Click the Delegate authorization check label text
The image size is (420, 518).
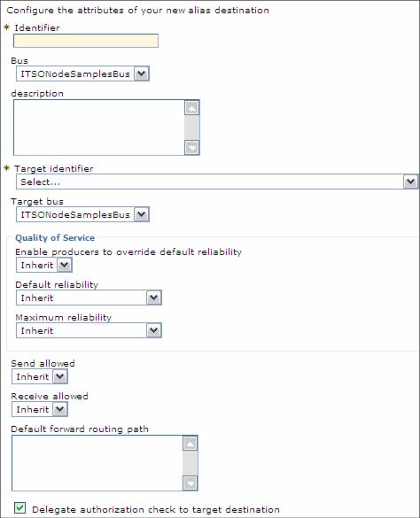tap(156, 510)
